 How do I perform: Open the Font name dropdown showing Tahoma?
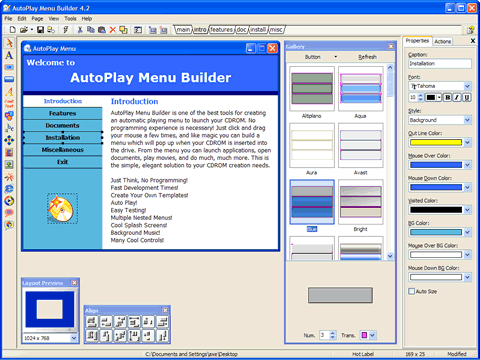click(467, 86)
